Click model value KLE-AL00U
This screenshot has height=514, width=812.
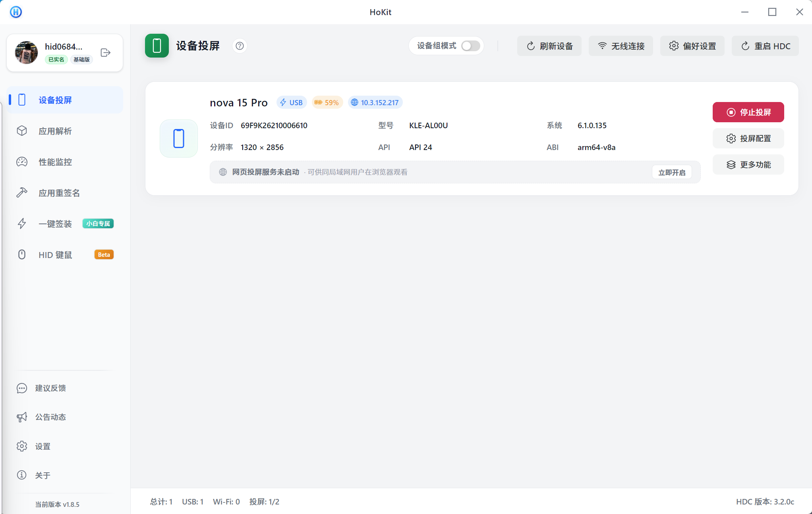coord(428,125)
